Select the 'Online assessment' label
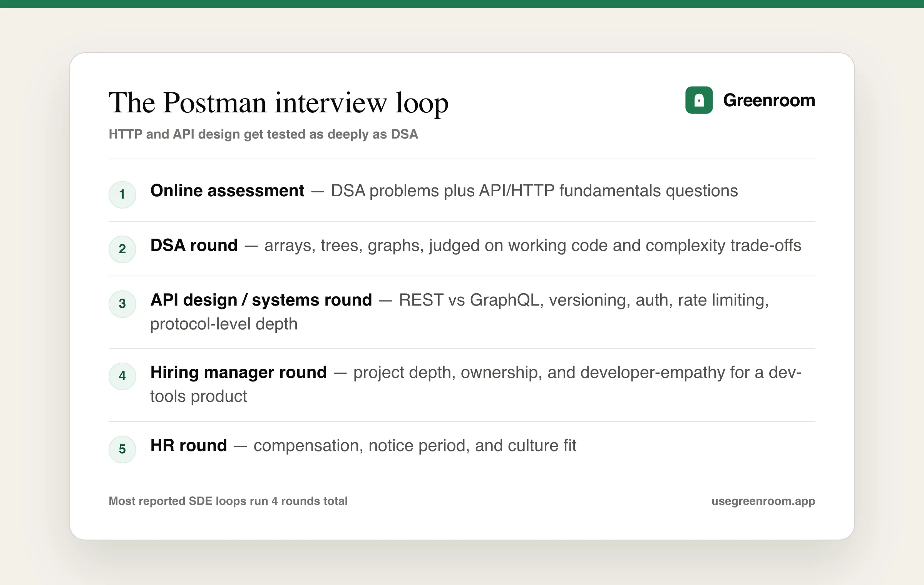 pos(227,191)
